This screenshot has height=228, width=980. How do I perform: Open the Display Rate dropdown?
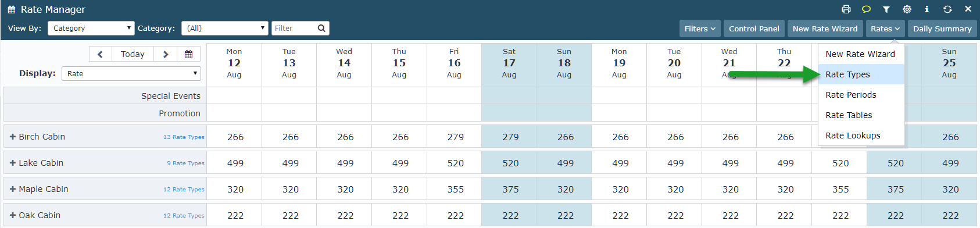tap(131, 73)
